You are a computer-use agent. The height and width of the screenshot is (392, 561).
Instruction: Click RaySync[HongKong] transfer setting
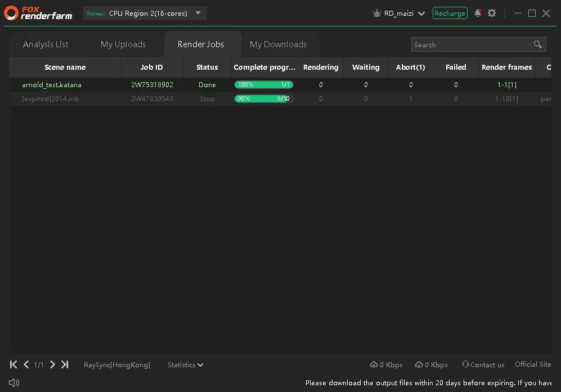point(117,365)
